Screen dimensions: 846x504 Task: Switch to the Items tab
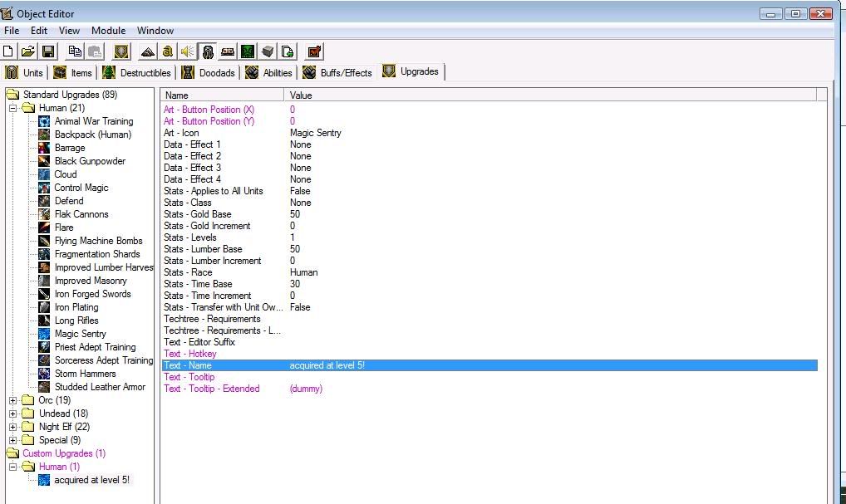coord(73,72)
